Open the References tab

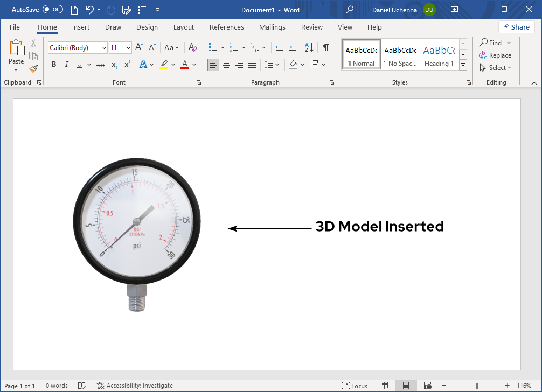click(x=227, y=27)
